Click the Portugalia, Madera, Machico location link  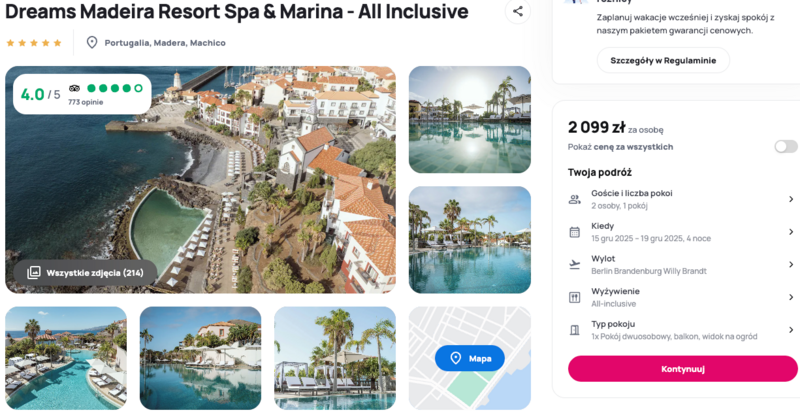(165, 43)
